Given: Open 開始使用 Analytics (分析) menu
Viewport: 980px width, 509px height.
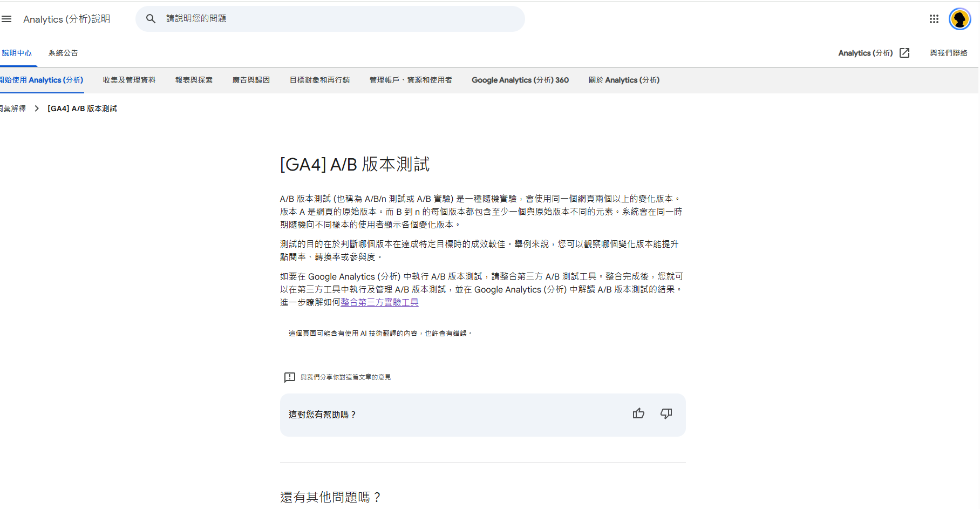Looking at the screenshot, I should [42, 80].
